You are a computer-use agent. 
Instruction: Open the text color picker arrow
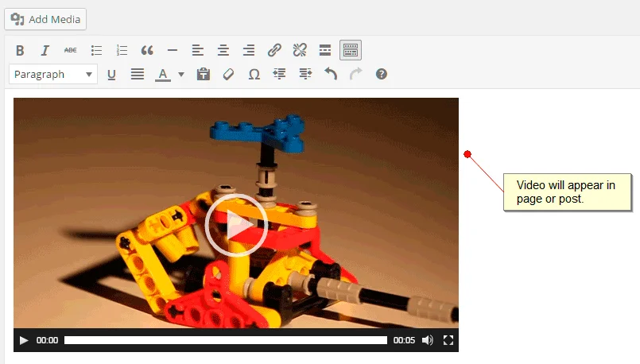pyautogui.click(x=181, y=74)
